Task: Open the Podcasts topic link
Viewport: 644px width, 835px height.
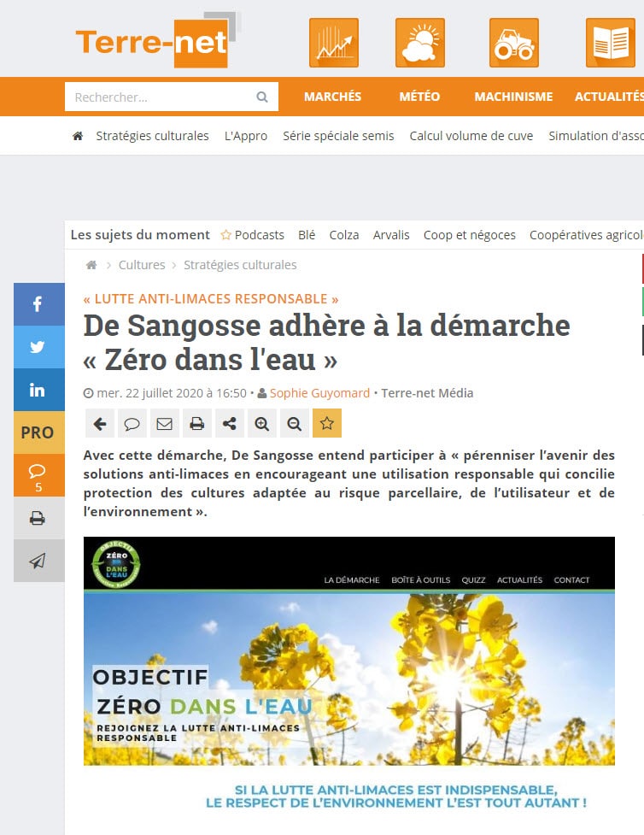Action: point(253,235)
